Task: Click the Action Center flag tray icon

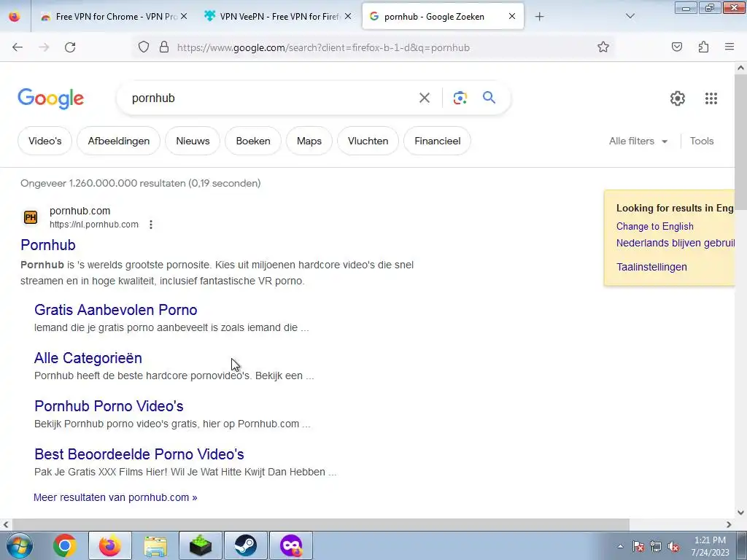Action: click(638, 547)
